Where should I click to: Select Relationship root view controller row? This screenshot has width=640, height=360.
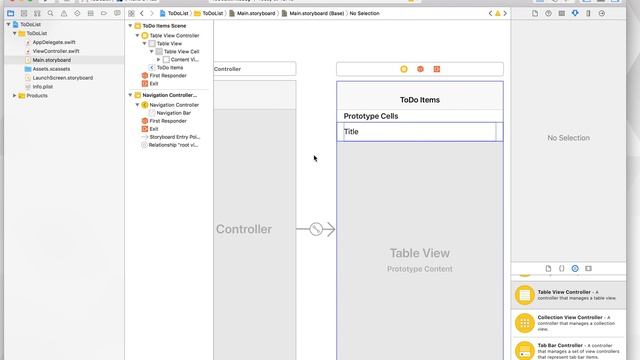tap(173, 145)
